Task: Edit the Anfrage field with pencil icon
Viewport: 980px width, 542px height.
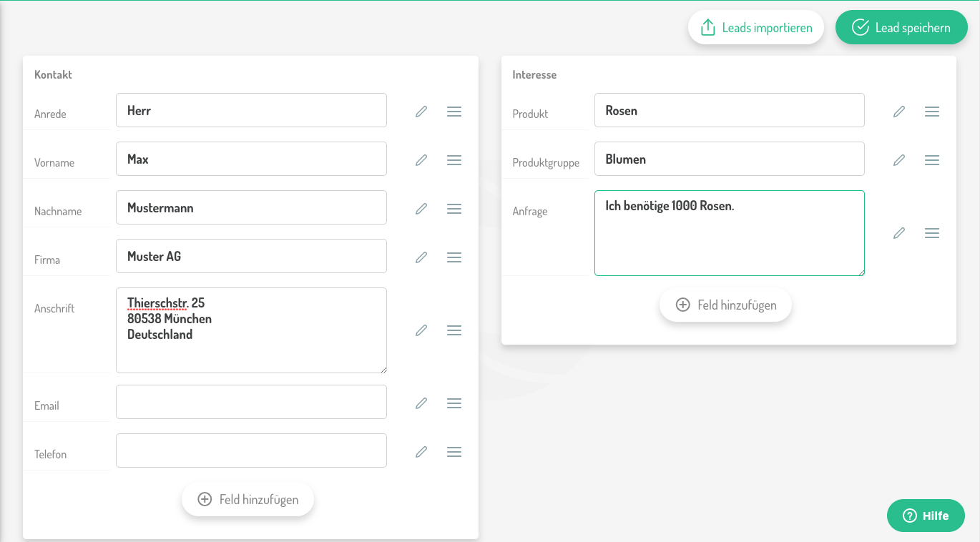Action: 899,233
